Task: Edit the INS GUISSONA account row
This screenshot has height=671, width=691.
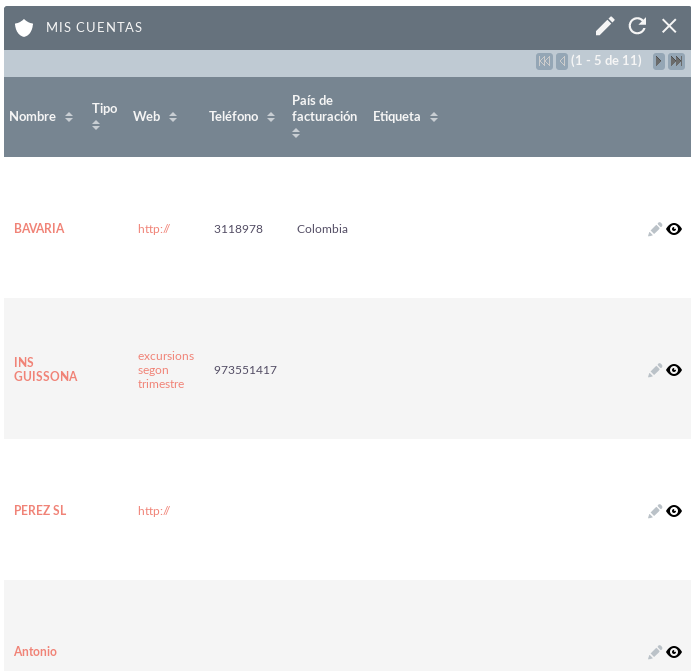Action: (x=655, y=370)
